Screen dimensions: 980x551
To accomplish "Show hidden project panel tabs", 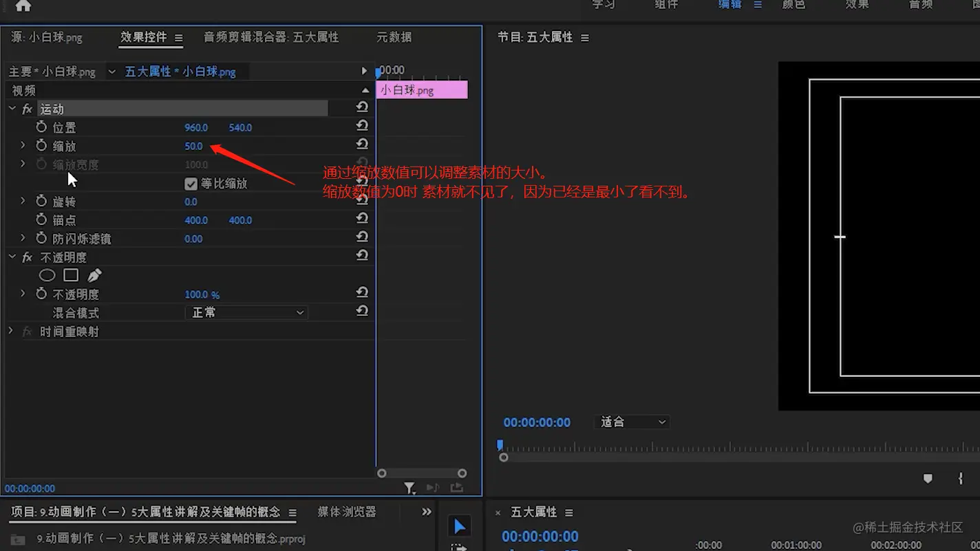I will pos(427,512).
